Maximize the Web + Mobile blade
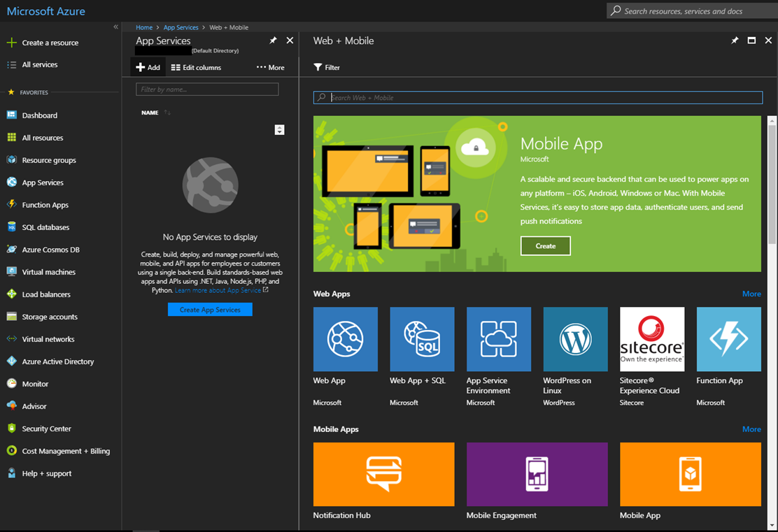Viewport: 778px width, 532px height. click(x=751, y=41)
